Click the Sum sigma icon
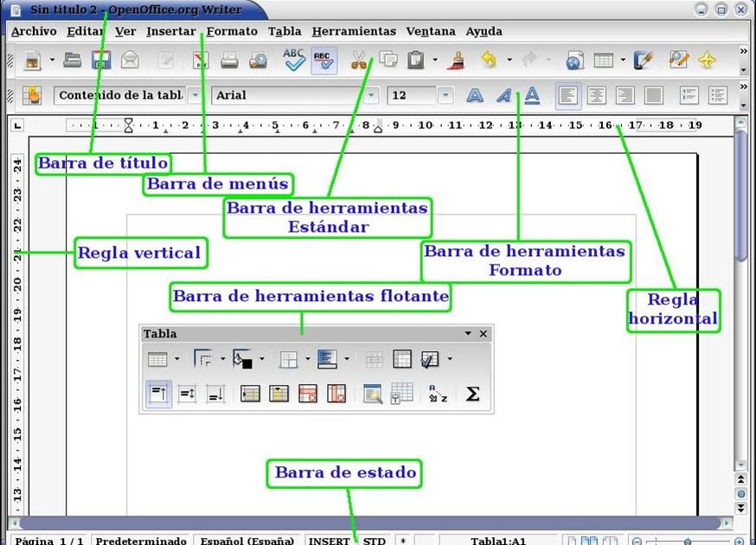 pyautogui.click(x=472, y=394)
